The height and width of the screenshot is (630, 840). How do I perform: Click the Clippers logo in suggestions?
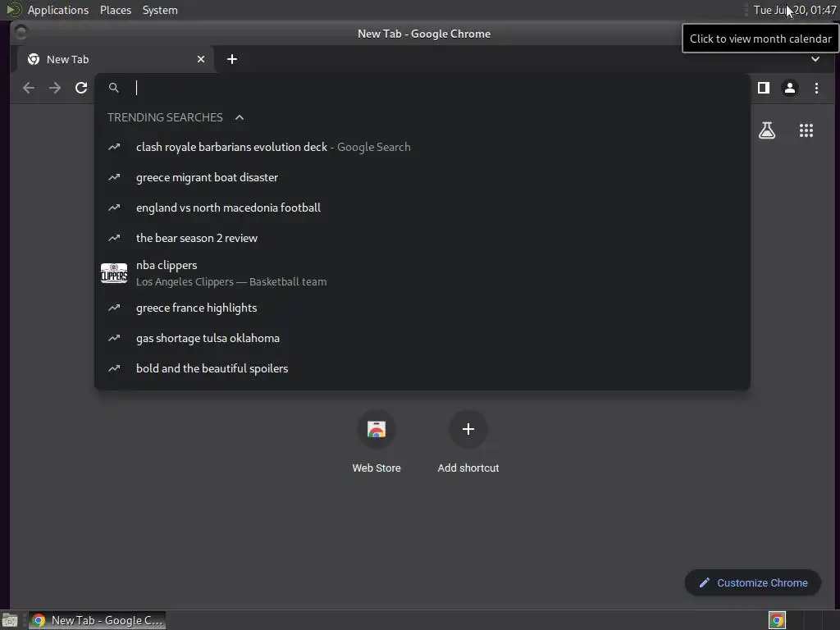[x=114, y=273]
